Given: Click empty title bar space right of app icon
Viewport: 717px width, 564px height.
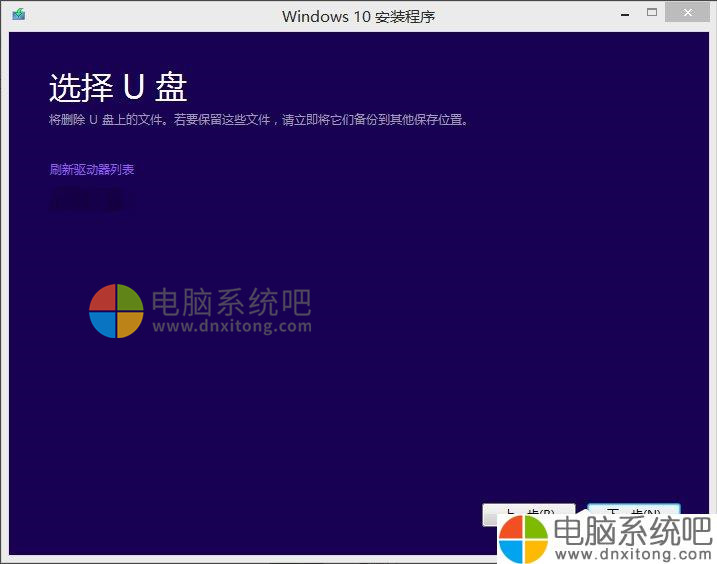Looking at the screenshot, I should (150, 15).
